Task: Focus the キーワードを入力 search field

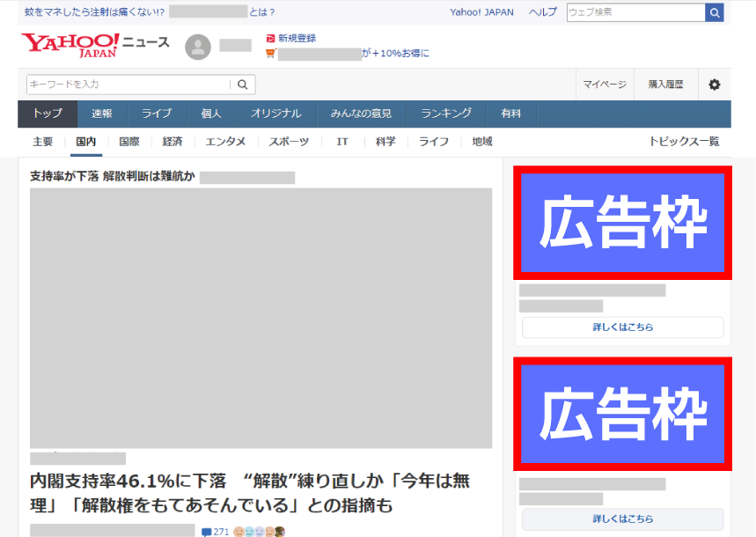Action: [x=128, y=85]
